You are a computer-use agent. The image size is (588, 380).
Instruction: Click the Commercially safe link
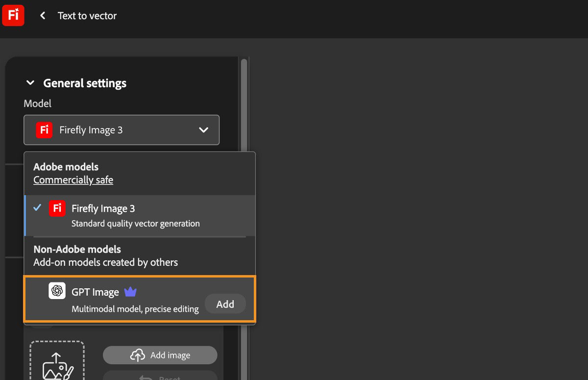tap(73, 180)
